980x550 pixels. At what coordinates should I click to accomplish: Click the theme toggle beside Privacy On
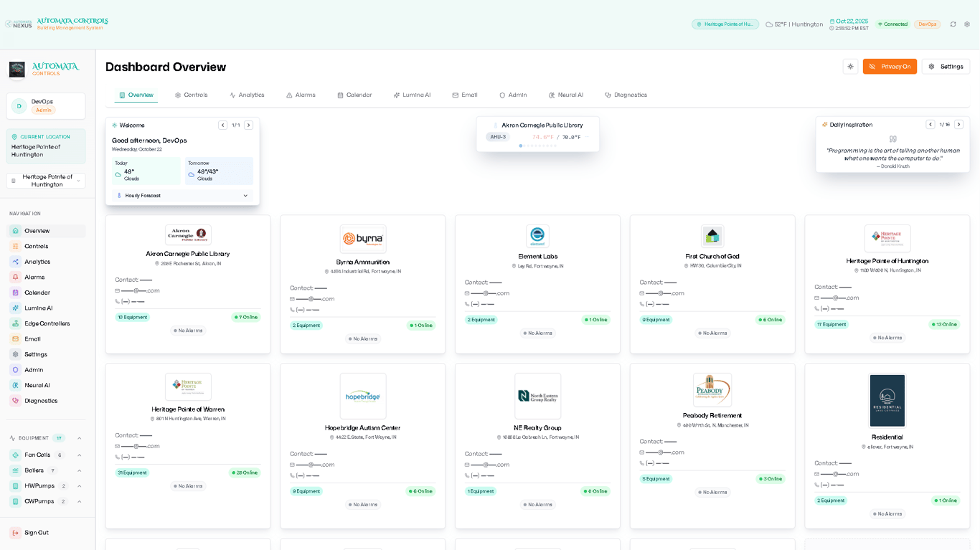pos(850,66)
